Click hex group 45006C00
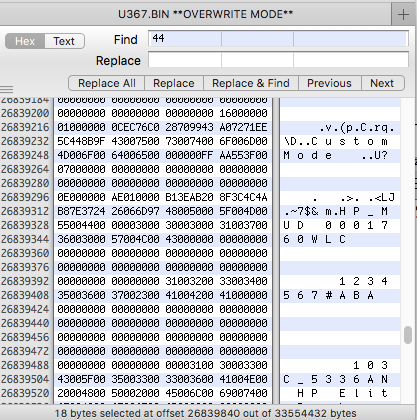Screen dimensions: 417x420 pos(189,393)
